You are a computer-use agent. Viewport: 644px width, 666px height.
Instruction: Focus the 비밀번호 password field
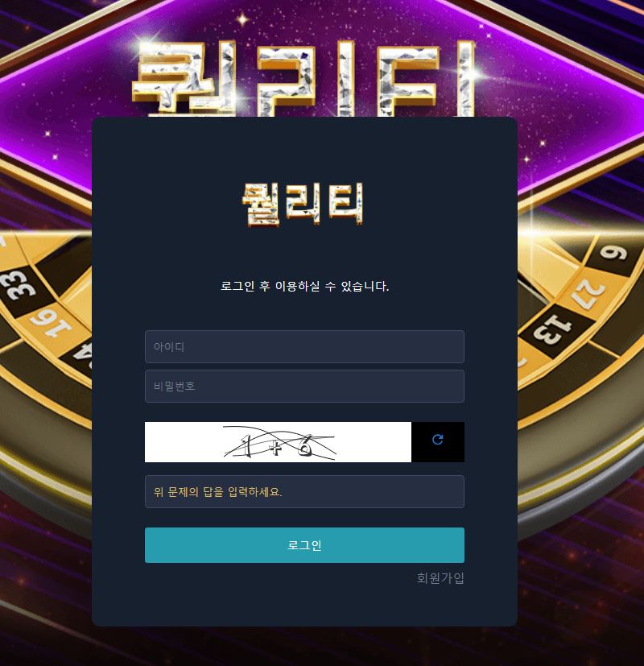click(304, 386)
